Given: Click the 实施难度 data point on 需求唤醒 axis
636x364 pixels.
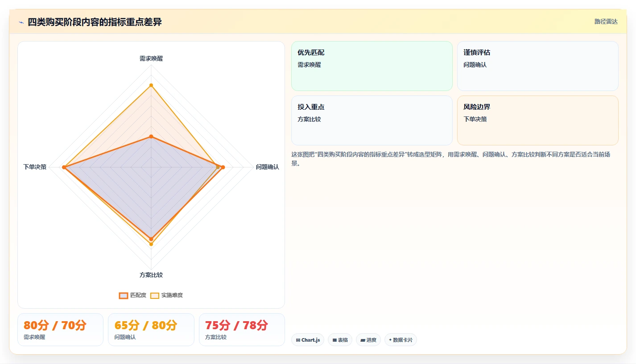Looking at the screenshot, I should [x=151, y=85].
